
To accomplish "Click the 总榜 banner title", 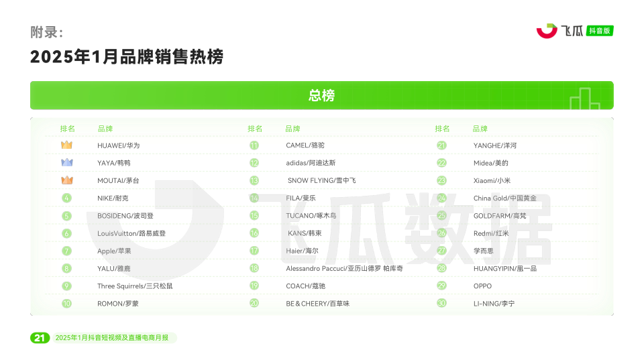I will 321,96.
